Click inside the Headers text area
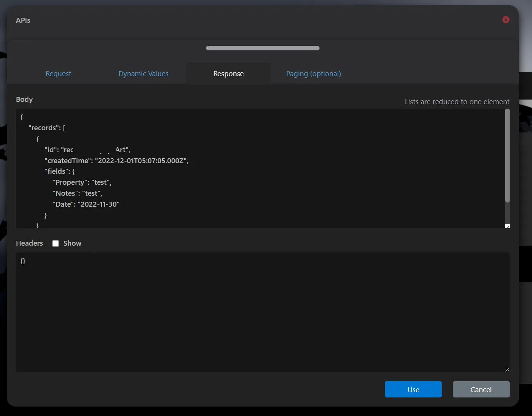The height and width of the screenshot is (416, 532). tap(262, 312)
